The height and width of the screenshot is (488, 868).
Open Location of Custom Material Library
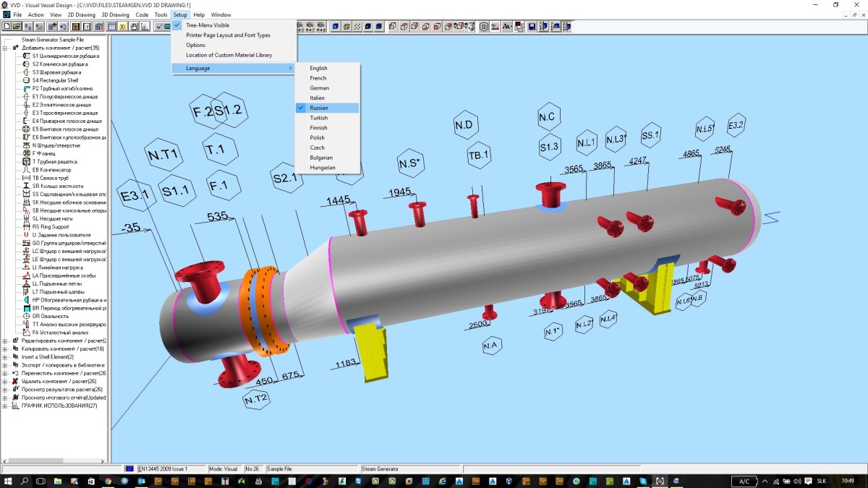(x=229, y=55)
